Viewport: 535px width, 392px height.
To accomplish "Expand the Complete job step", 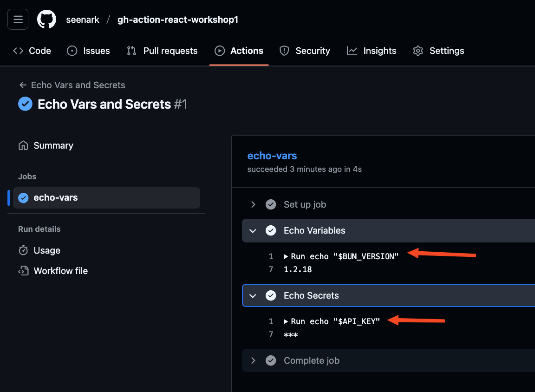I will [253, 360].
